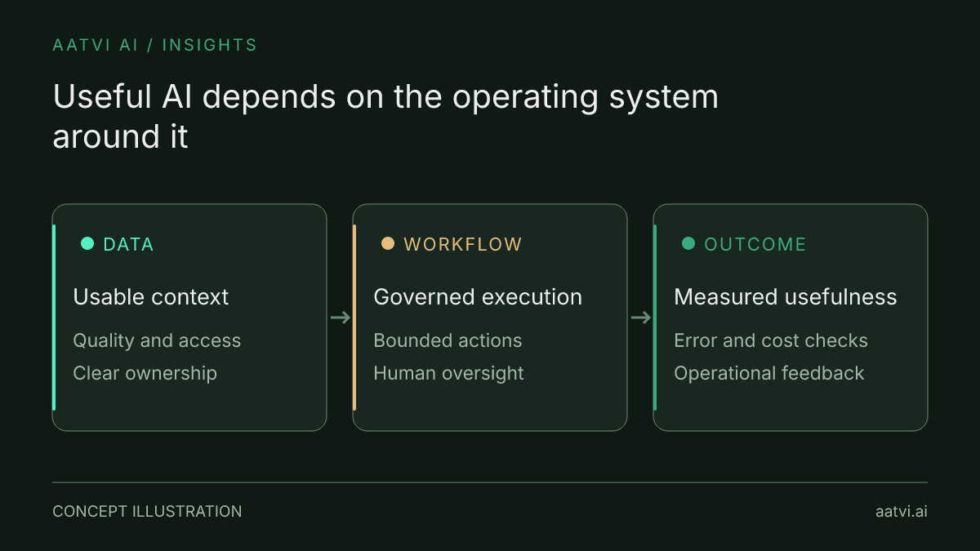The width and height of the screenshot is (980, 551).
Task: Click the 'CONCEPT ILLUSTRATION' footer text
Action: coord(147,512)
